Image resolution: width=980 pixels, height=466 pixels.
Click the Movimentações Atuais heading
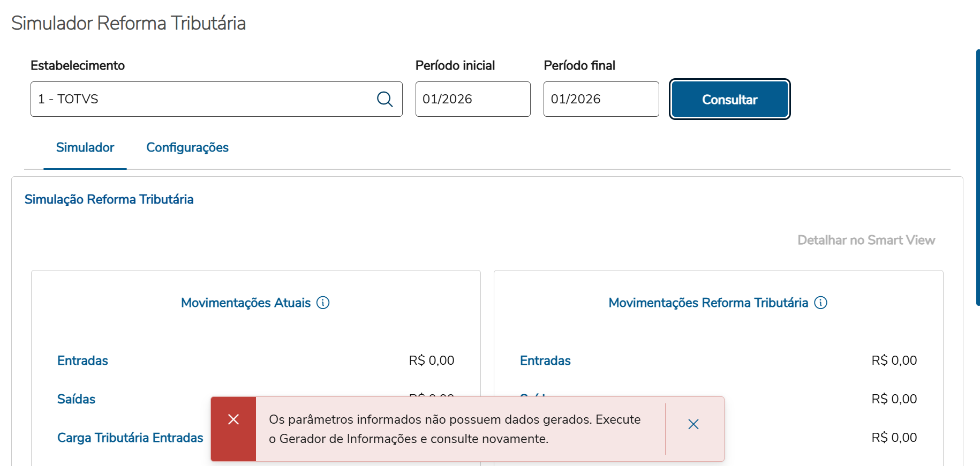click(x=246, y=303)
